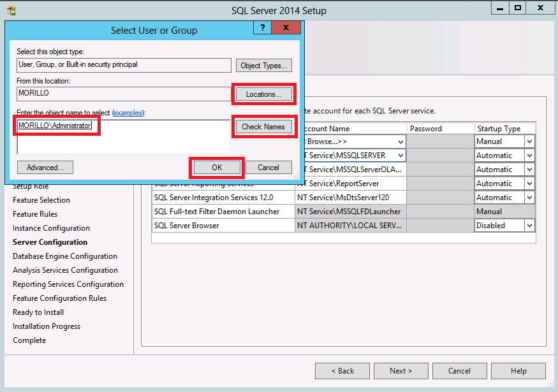The image size is (558, 392).
Task: Confirm with OK in Select User dialog
Action: (217, 168)
